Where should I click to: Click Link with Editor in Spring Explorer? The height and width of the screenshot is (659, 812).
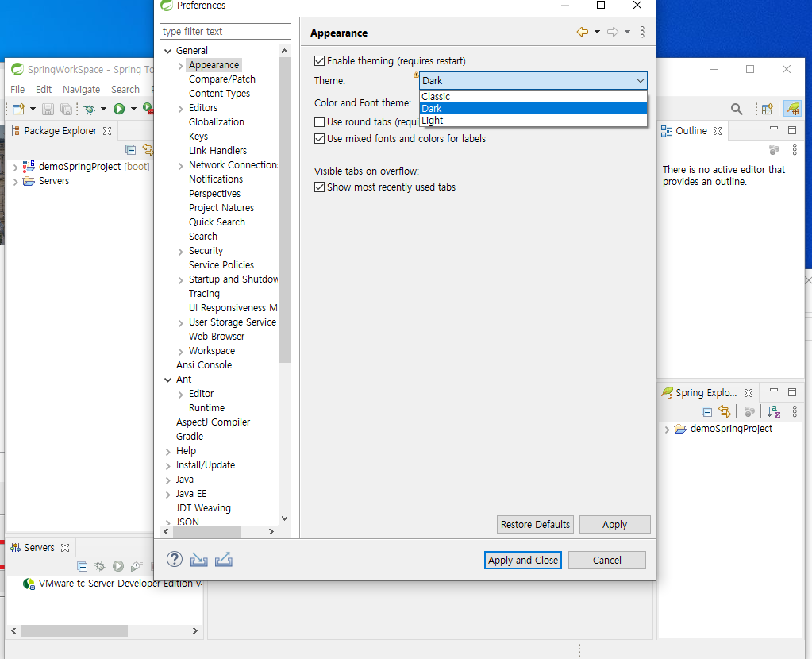(x=725, y=412)
